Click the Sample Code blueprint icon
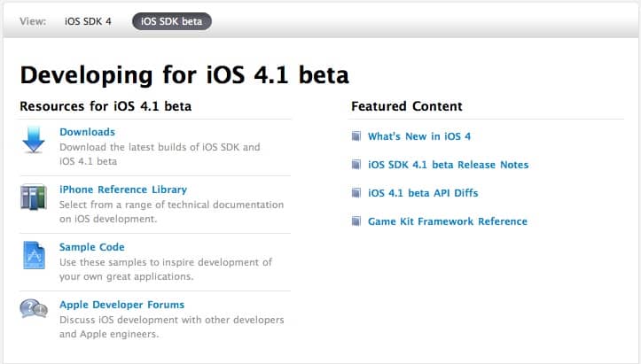This screenshot has height=364, width=641. click(x=34, y=254)
